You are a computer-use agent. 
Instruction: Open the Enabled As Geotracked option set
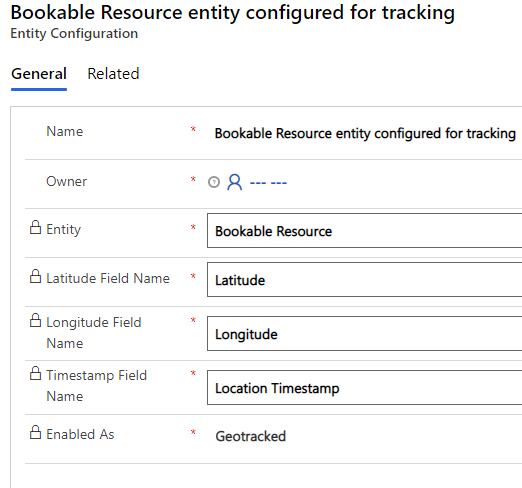tap(251, 436)
